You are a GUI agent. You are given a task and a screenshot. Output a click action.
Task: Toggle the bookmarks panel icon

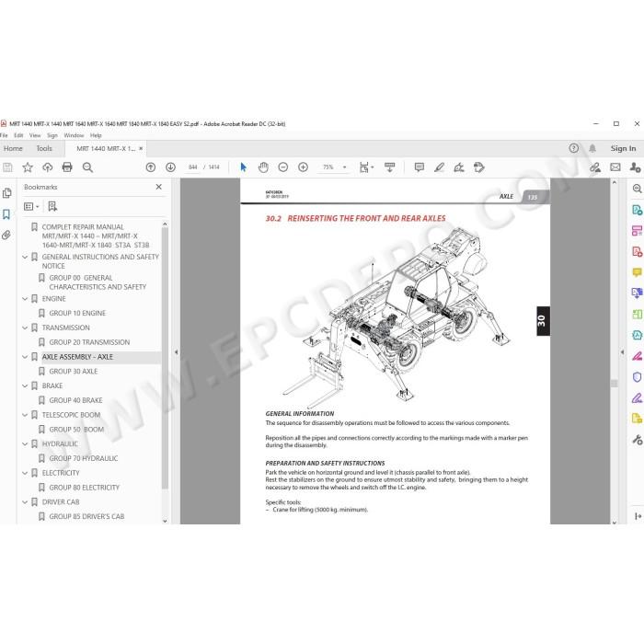[x=6, y=214]
